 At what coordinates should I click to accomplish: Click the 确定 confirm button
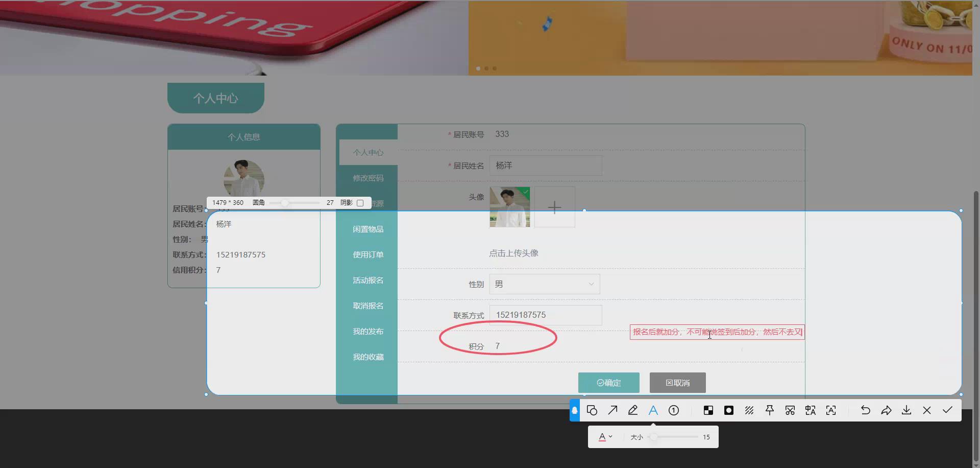(609, 383)
